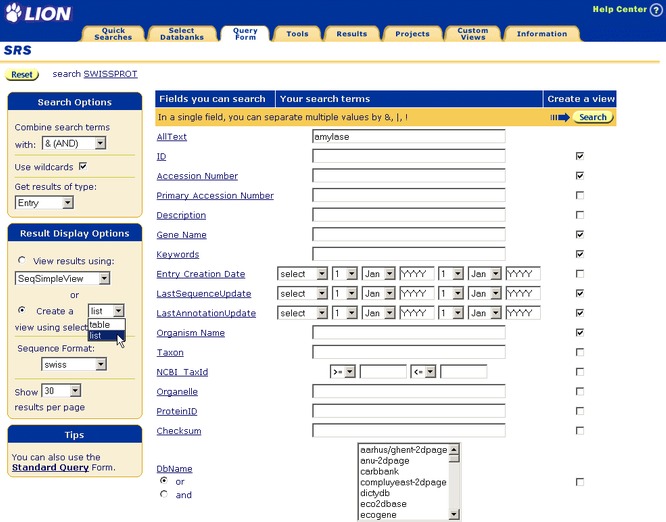Check the DbName view checkbox
666x522 pixels.
point(580,482)
